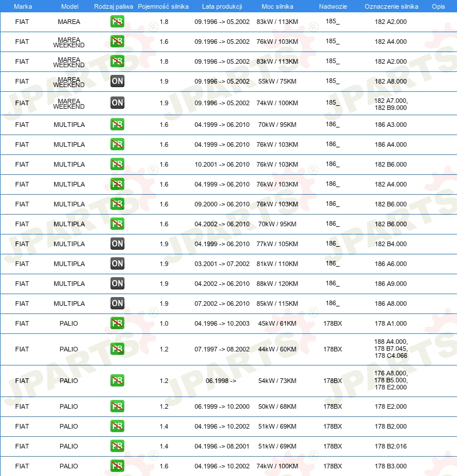Screen dimensions: 457x476
Task: Select engine code 178 E2.000 in 50kW row
Action: pos(390,407)
